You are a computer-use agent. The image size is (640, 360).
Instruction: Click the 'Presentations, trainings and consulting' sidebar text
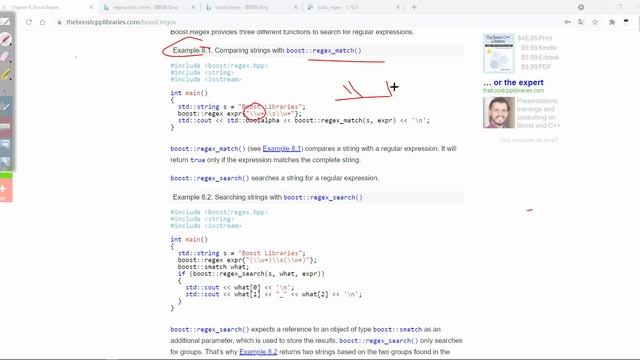point(538,113)
